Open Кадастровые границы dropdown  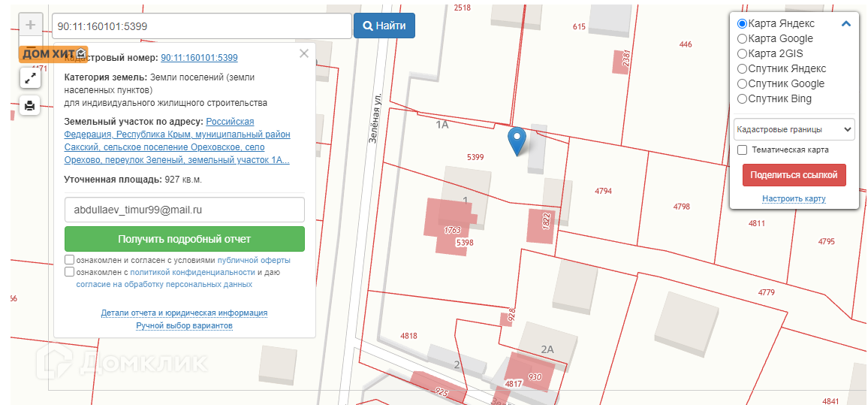tap(794, 129)
